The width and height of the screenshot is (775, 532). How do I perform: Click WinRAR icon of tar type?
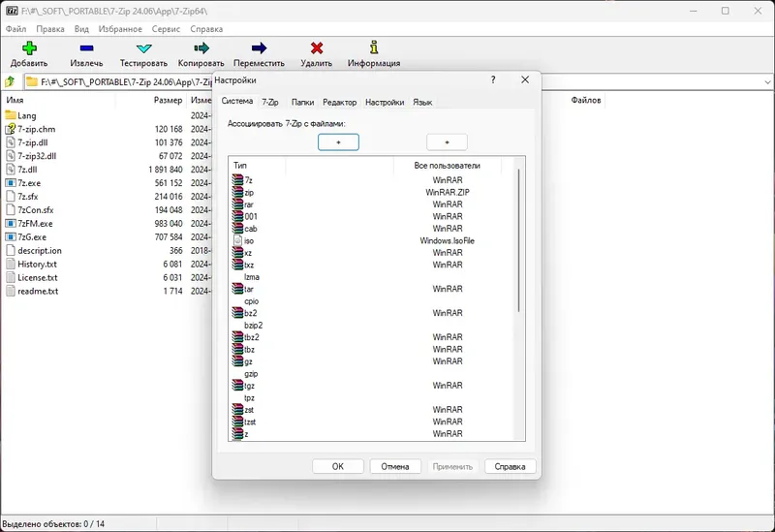(x=237, y=288)
